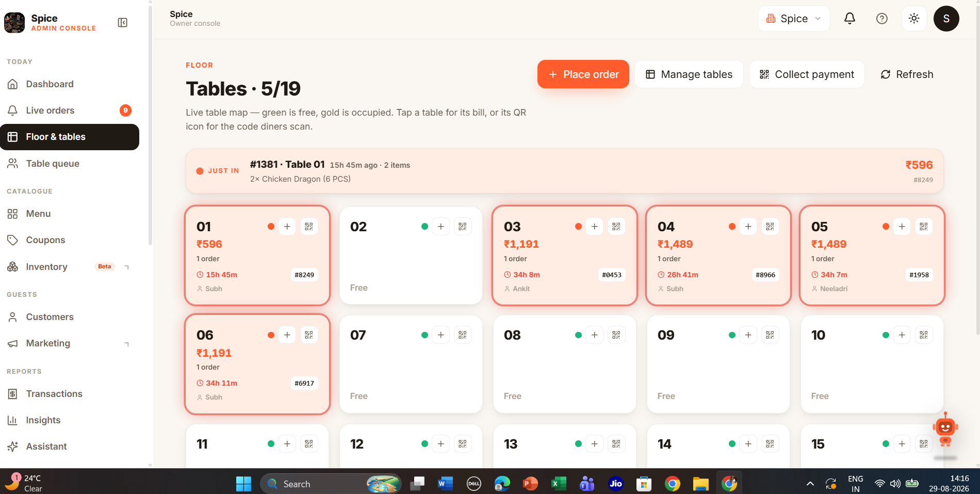Show QR code for table 06

(x=309, y=335)
